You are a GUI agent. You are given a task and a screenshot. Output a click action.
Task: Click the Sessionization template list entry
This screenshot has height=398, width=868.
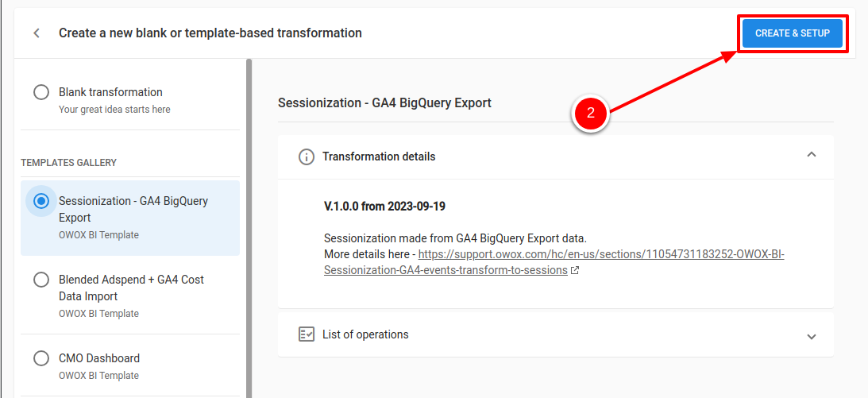pos(130,218)
